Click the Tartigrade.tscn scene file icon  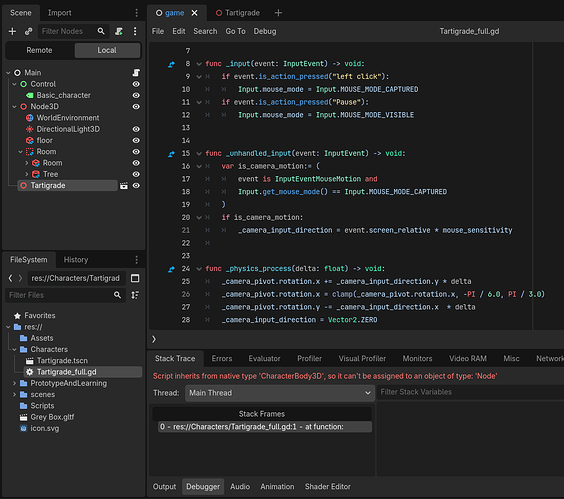coord(29,361)
